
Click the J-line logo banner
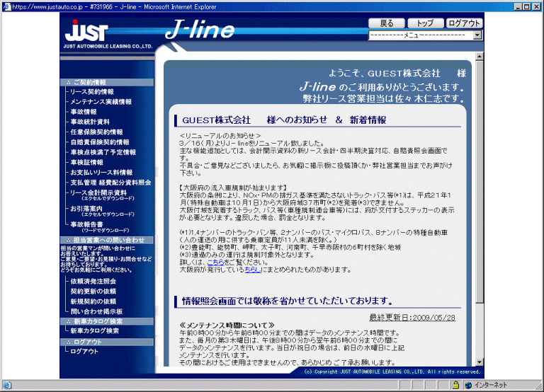pos(200,30)
